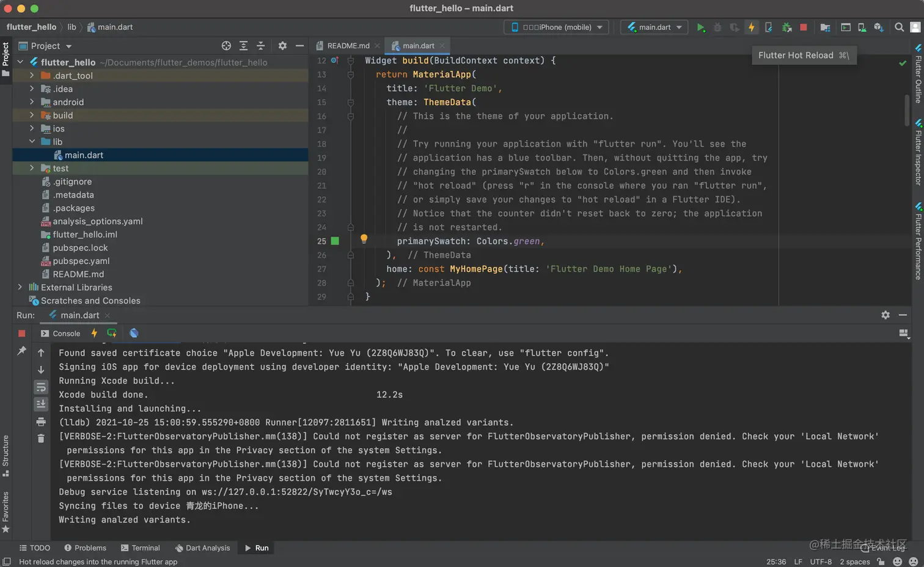Screen dimensions: 924x567
Task: Click UTF-8 encoding in status bar
Action: point(821,562)
